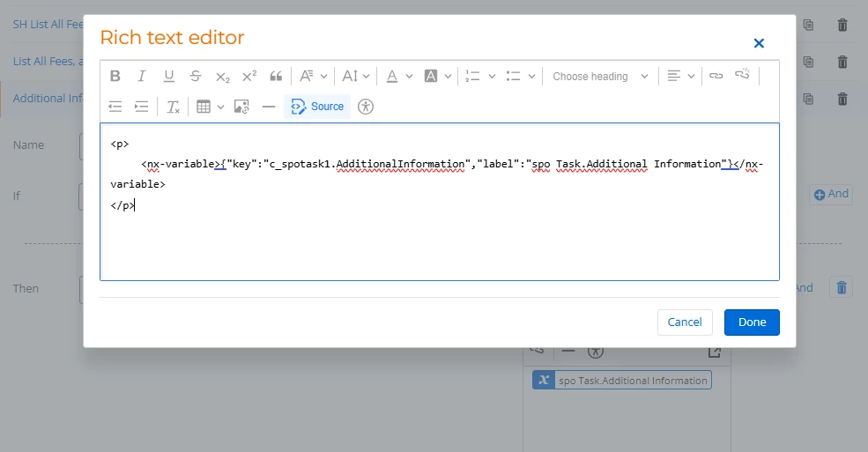Screen dimensions: 868x452
Task: Open font background color picker
Action: 438,77
